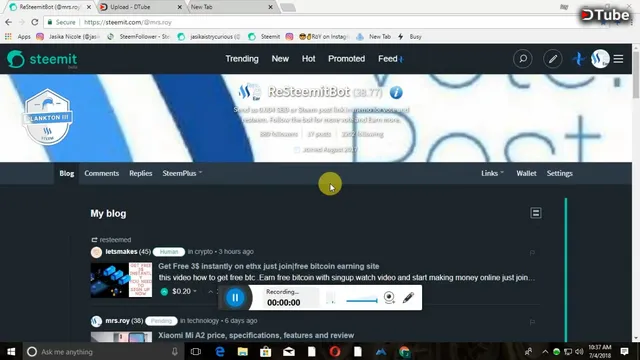
Task: Open the SteemPlus icon in header
Action: tap(578, 59)
